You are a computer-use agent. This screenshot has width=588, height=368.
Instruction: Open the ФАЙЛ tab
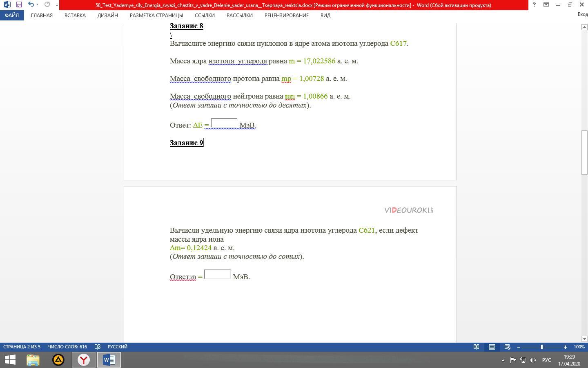12,15
